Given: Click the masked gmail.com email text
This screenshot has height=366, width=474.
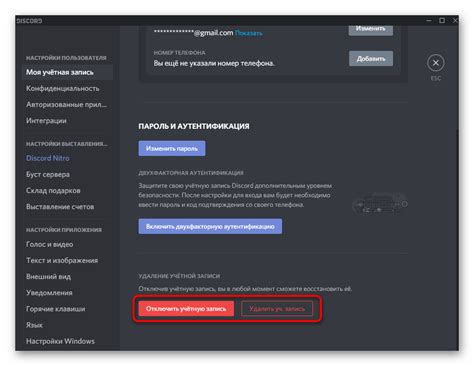Looking at the screenshot, I should [x=193, y=33].
